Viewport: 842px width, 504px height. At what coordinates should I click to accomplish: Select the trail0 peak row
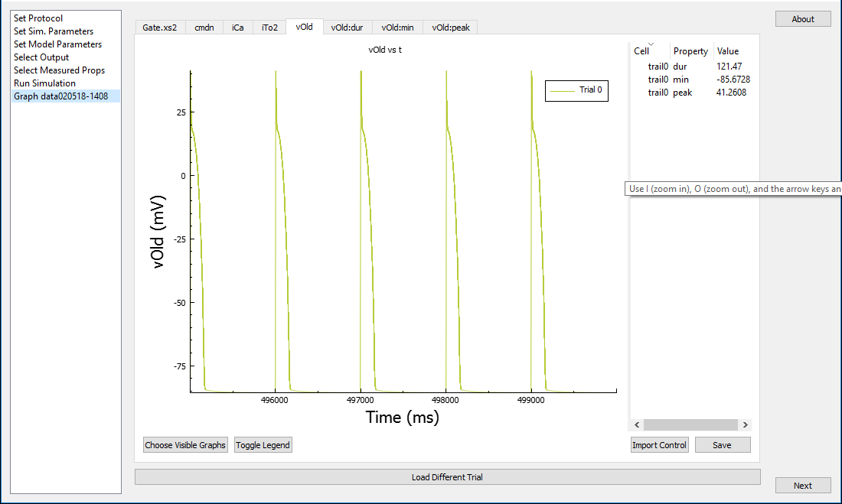point(691,93)
